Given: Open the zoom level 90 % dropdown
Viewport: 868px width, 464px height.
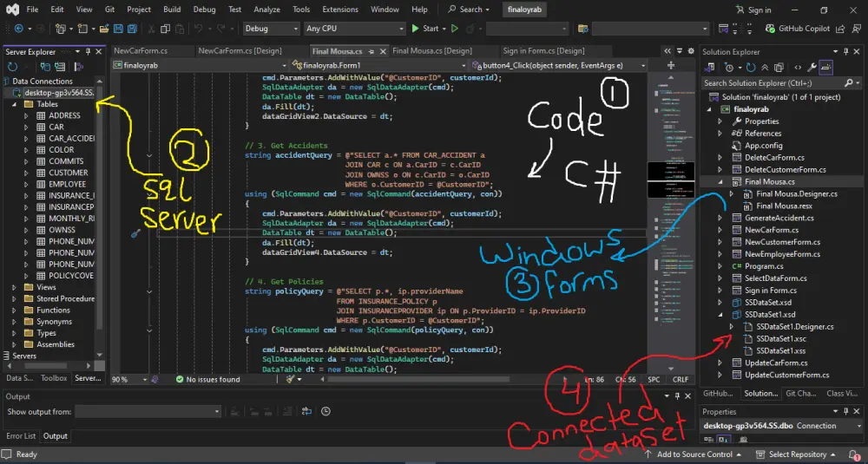Looking at the screenshot, I should (129, 379).
